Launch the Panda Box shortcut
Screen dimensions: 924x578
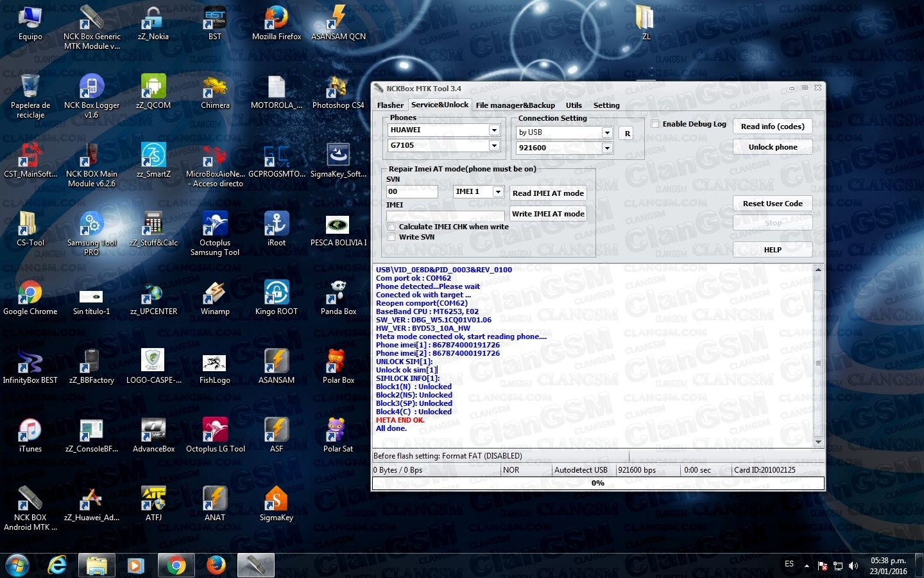[338, 298]
